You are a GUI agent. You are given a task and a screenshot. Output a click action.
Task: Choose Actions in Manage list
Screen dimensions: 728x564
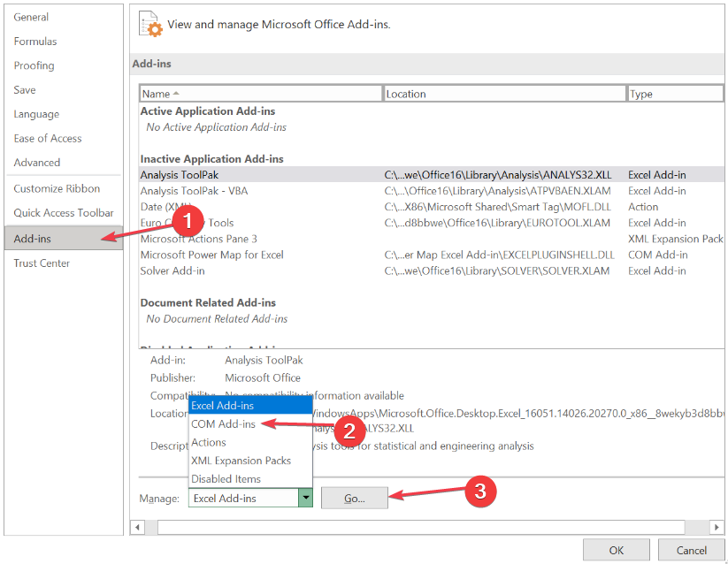[250, 443]
